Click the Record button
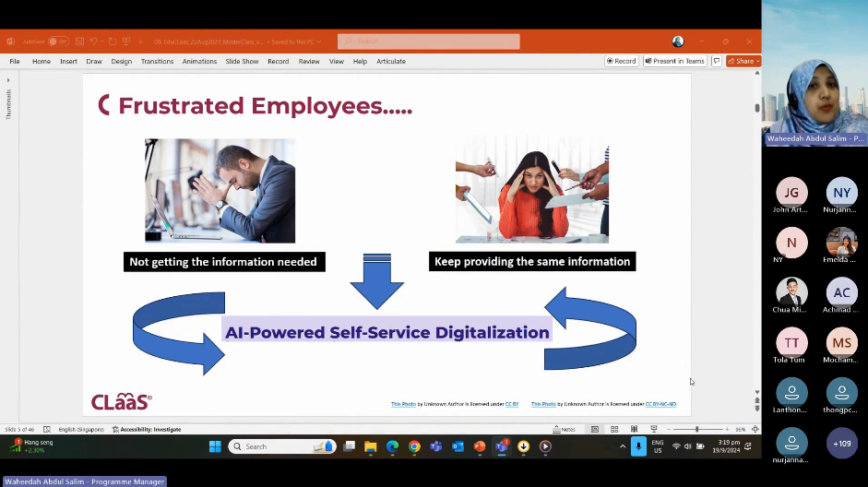The height and width of the screenshot is (487, 868). click(x=621, y=62)
